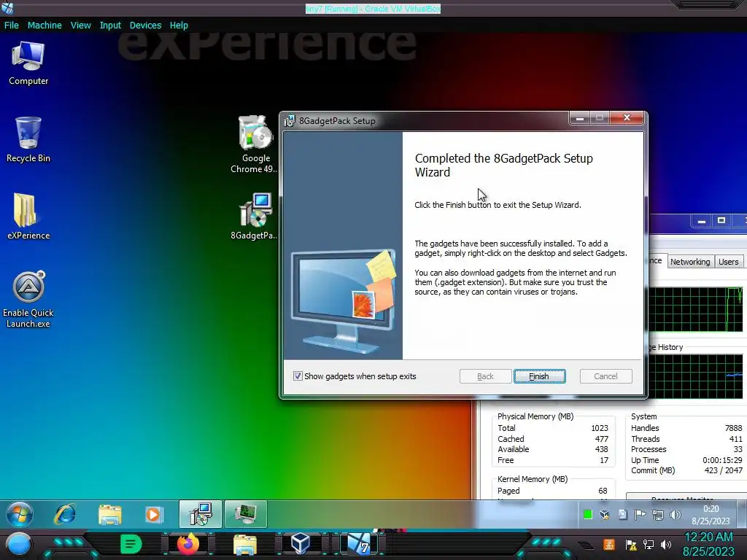This screenshot has width=747, height=560.
Task: Click the Up Time value 0:00:15:29
Action: [x=722, y=460]
